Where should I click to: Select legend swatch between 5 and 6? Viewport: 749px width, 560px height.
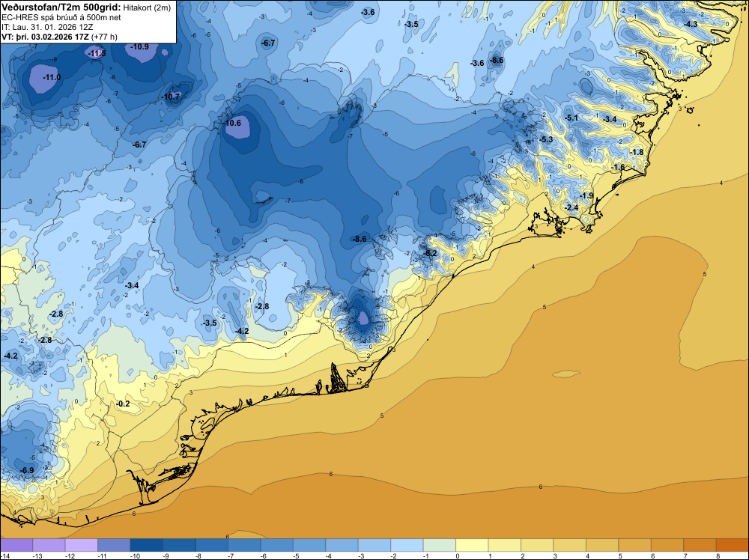[x=635, y=545]
